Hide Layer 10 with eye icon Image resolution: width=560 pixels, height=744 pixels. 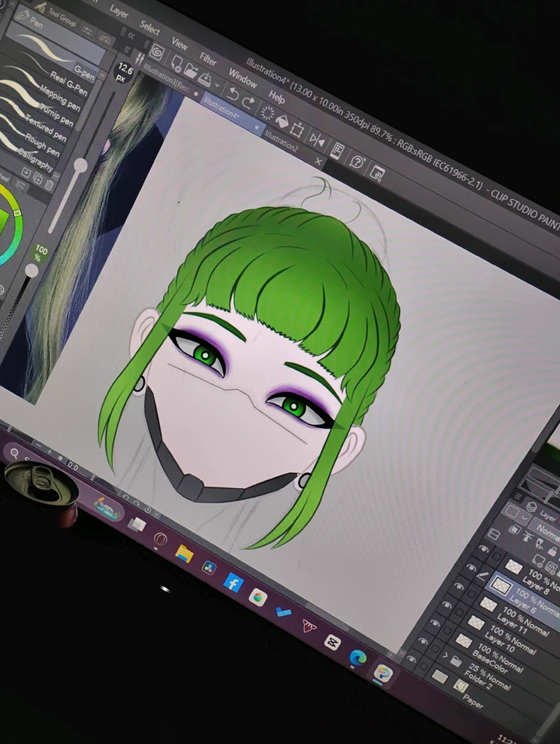(447, 604)
